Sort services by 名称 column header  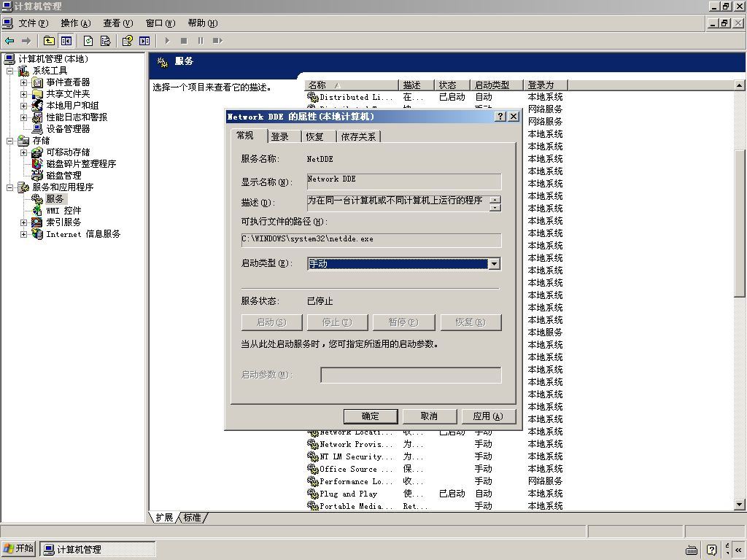tap(351, 85)
